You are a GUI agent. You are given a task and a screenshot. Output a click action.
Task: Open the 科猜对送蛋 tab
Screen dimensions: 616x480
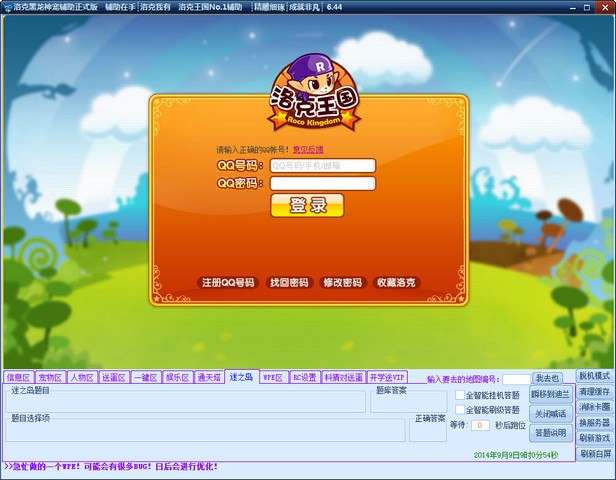coord(344,377)
